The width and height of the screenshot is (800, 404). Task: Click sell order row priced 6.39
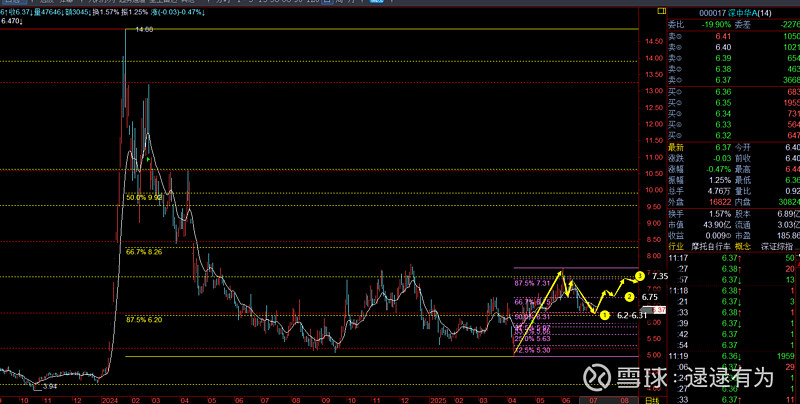point(734,58)
